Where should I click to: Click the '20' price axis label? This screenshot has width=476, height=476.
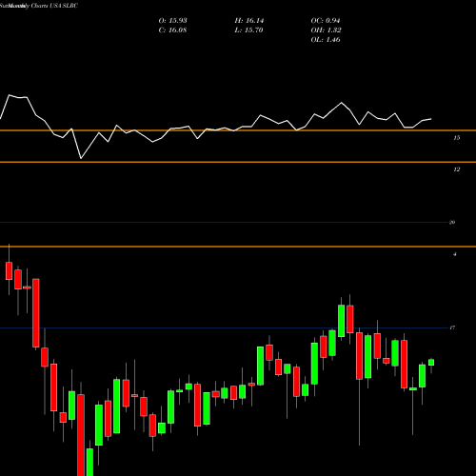coord(452,222)
